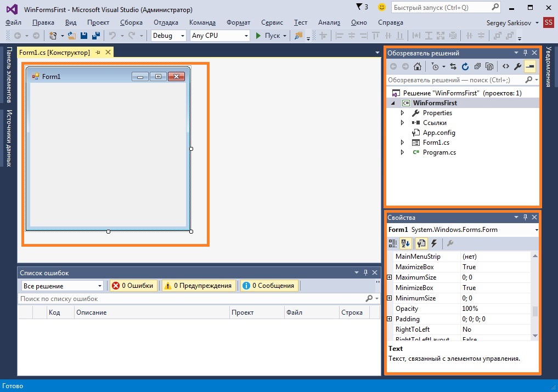Toggle Categorized view in the Properties panel
558x392 pixels.
pyautogui.click(x=392, y=243)
